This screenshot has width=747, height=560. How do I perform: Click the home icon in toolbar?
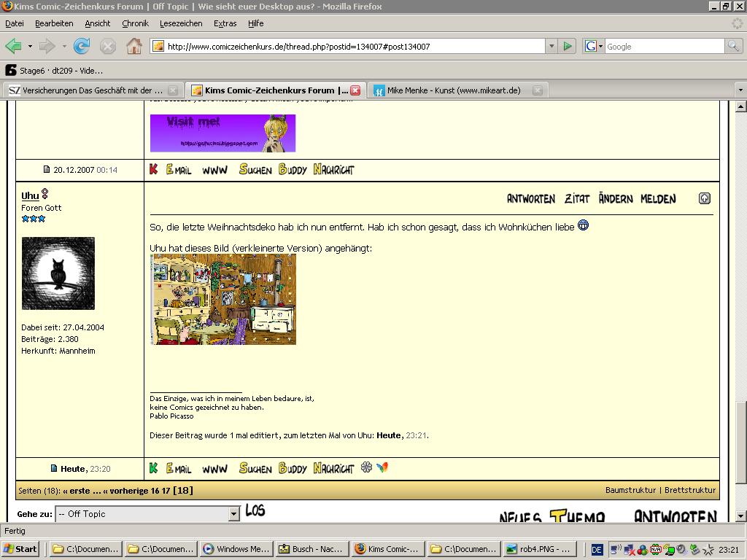[134, 47]
